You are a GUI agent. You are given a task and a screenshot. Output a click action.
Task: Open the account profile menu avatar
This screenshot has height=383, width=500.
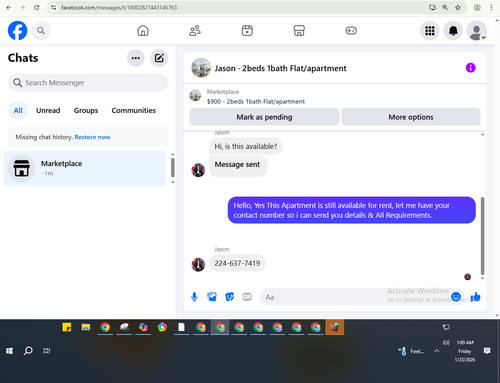click(477, 31)
